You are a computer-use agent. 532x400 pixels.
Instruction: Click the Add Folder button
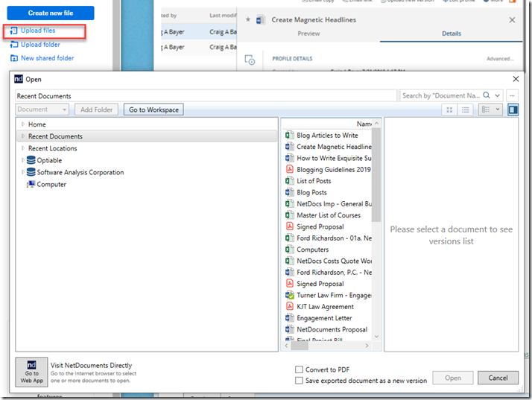(x=96, y=109)
